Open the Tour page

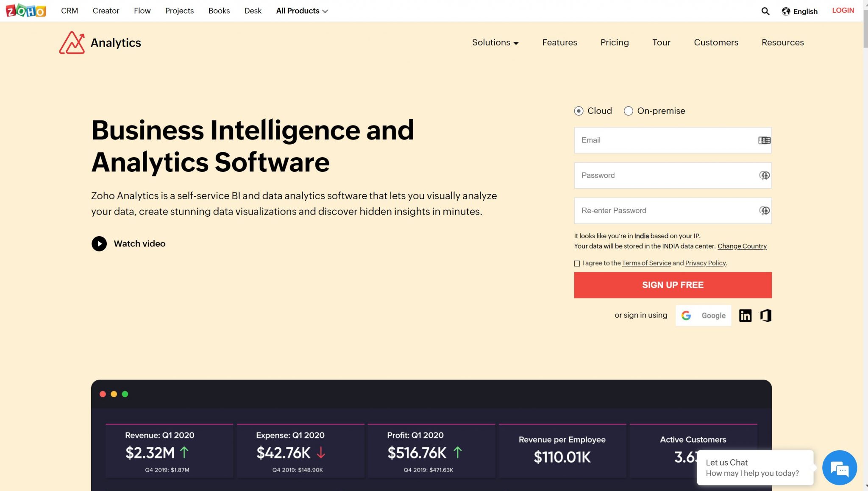click(661, 42)
